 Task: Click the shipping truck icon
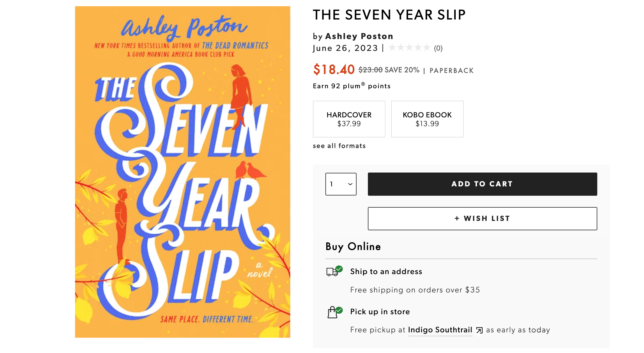pos(332,272)
